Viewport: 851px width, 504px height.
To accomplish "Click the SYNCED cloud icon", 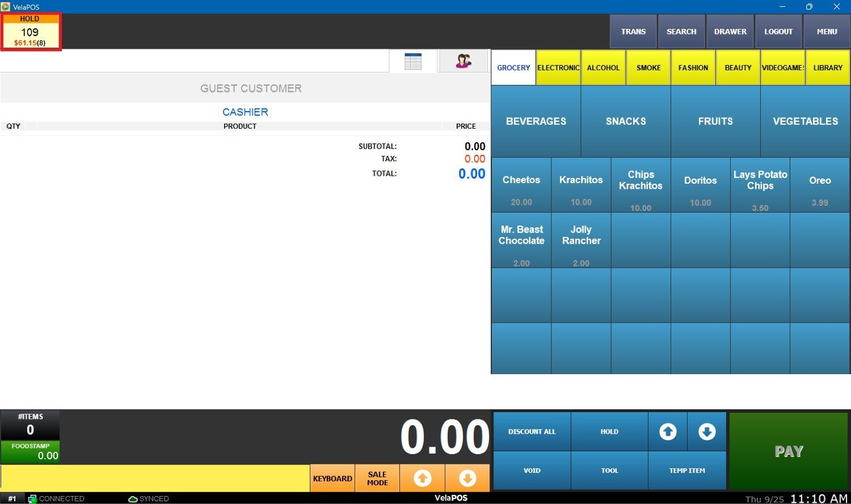I will [x=133, y=499].
